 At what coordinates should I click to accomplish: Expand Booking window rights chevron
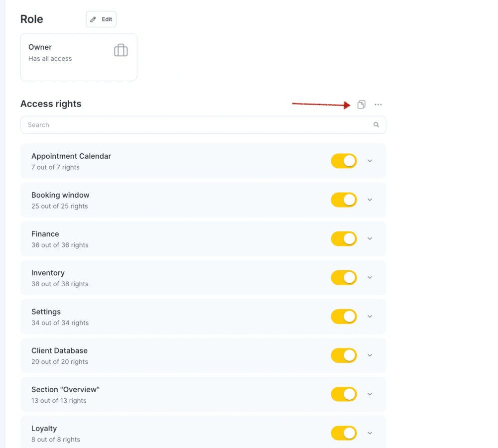(x=370, y=200)
